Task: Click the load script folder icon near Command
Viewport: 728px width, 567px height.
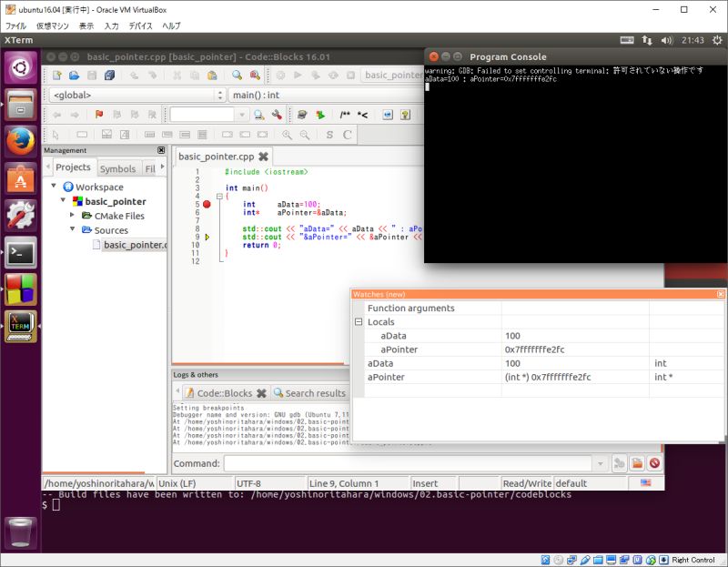Action: pyautogui.click(x=637, y=463)
